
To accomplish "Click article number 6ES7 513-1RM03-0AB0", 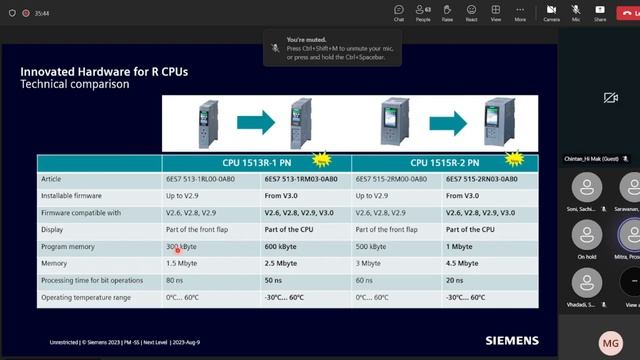I will 301,179.
